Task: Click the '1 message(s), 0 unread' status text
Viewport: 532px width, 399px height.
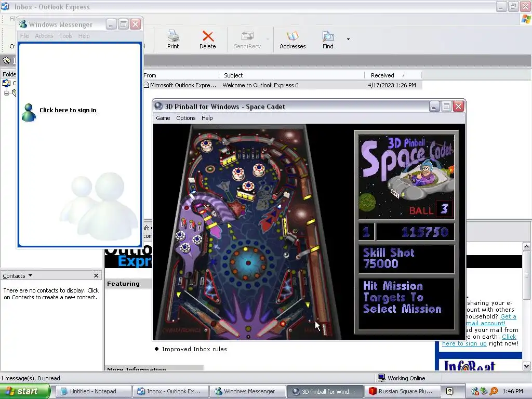Action: coord(30,378)
